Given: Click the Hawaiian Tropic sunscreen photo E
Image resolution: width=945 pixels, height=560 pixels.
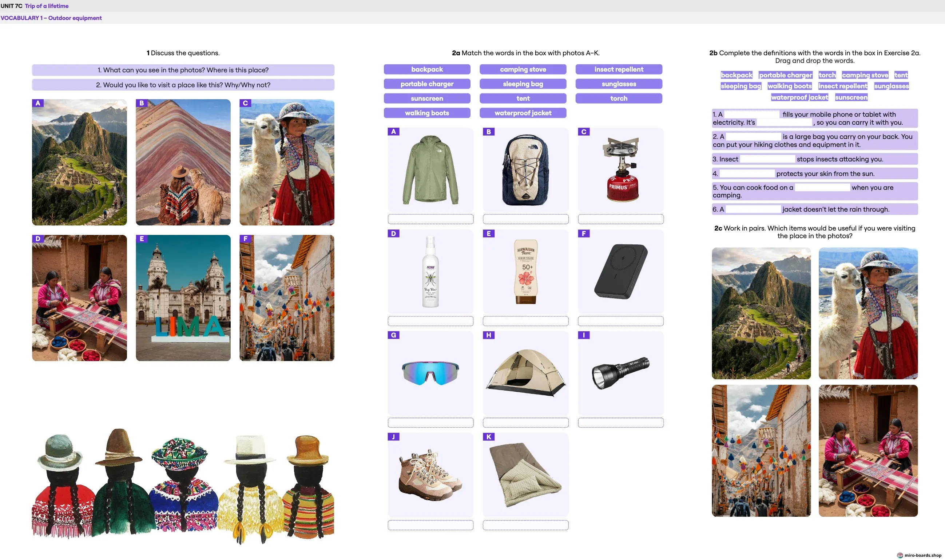Looking at the screenshot, I should pyautogui.click(x=525, y=272).
